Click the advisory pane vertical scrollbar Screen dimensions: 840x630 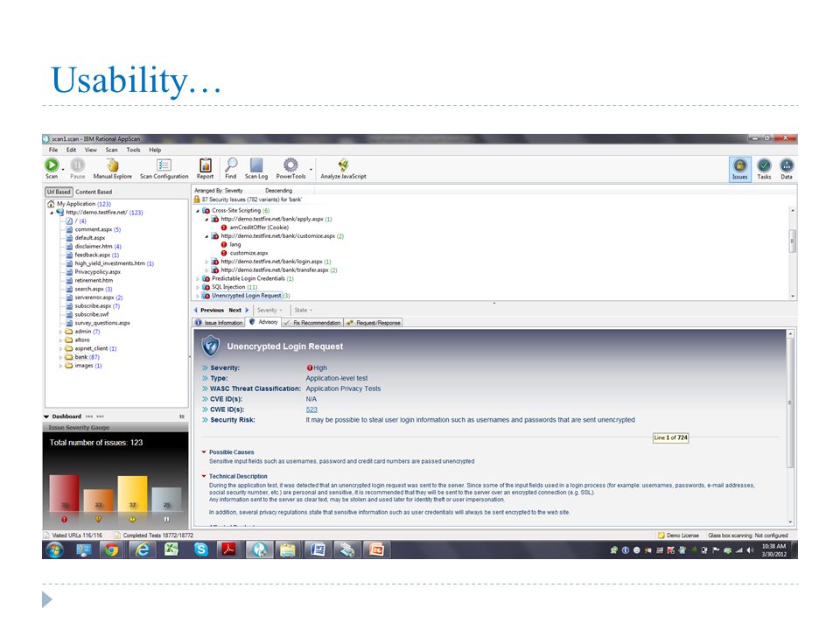789,427
